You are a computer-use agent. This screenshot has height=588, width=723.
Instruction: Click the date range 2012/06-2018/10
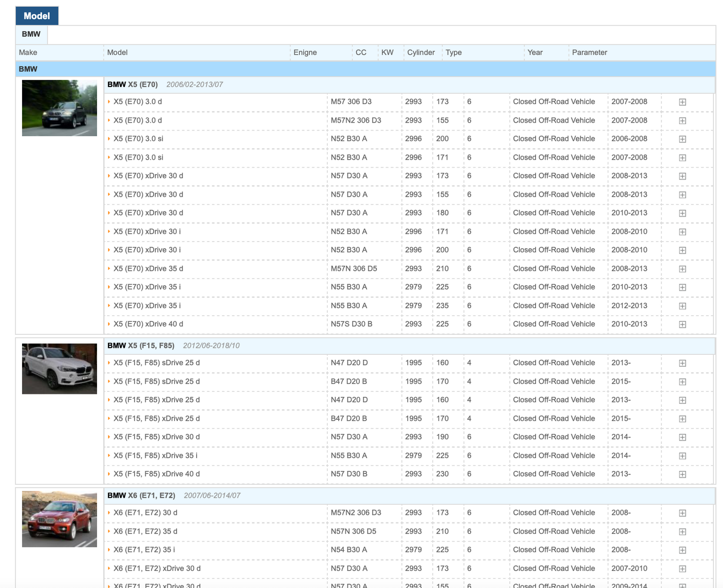coord(211,346)
